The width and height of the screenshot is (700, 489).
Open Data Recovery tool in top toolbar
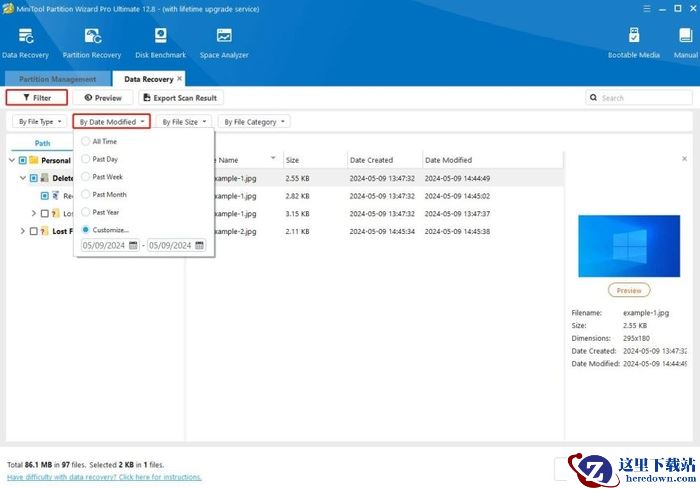[x=25, y=43]
